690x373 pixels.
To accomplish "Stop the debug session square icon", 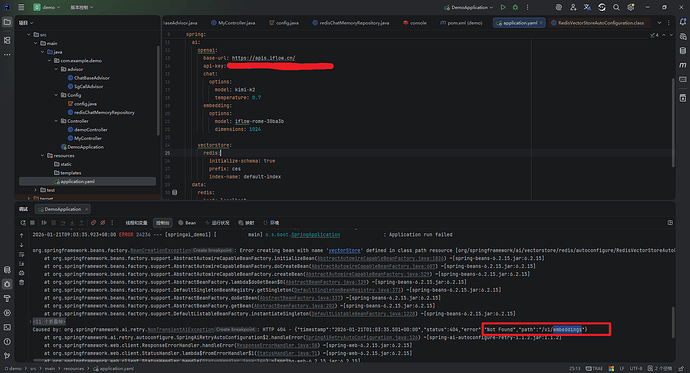I will pos(33,223).
